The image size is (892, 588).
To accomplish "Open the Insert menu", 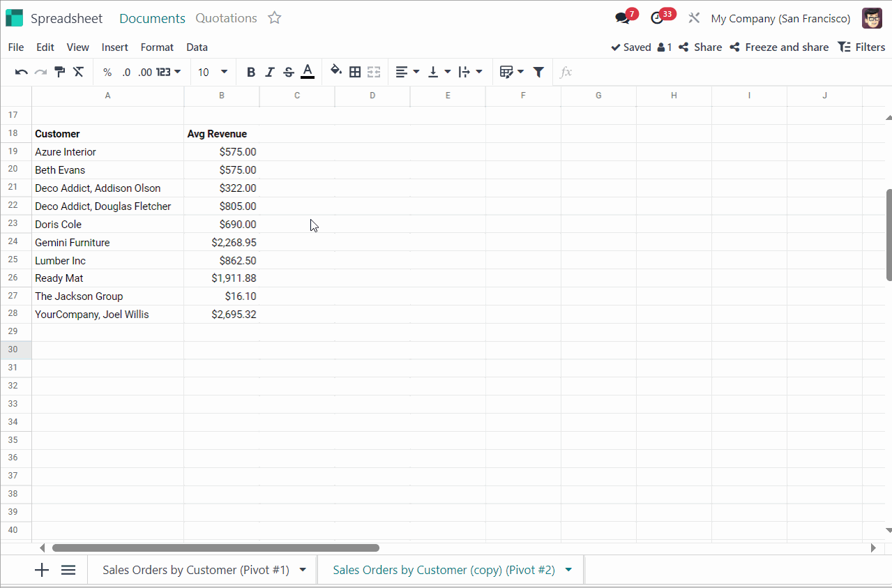I will (x=114, y=47).
